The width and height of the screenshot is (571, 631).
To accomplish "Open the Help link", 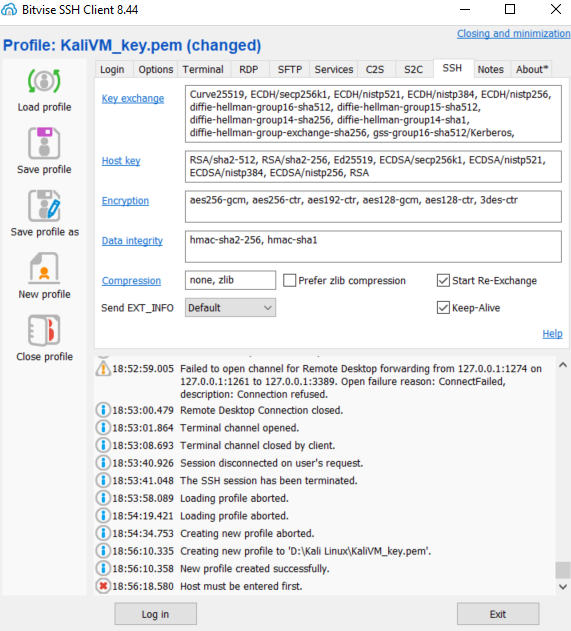I will point(552,334).
